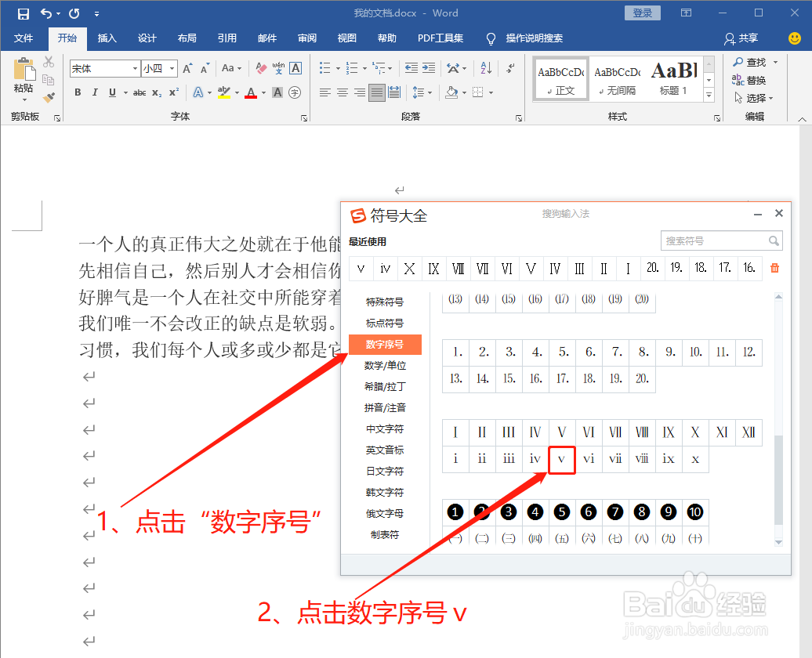Select 希腊/拉丁 symbol category
The height and width of the screenshot is (658, 812).
point(385,387)
